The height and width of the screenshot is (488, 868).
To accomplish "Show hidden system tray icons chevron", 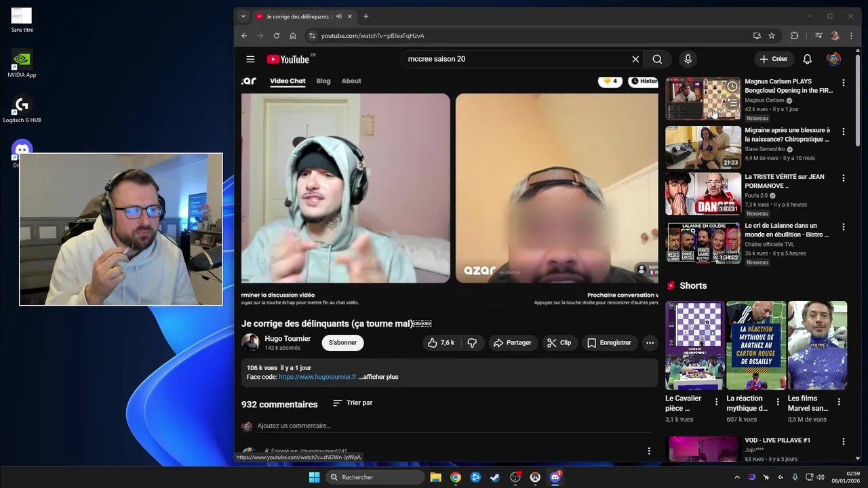I will tap(737, 477).
